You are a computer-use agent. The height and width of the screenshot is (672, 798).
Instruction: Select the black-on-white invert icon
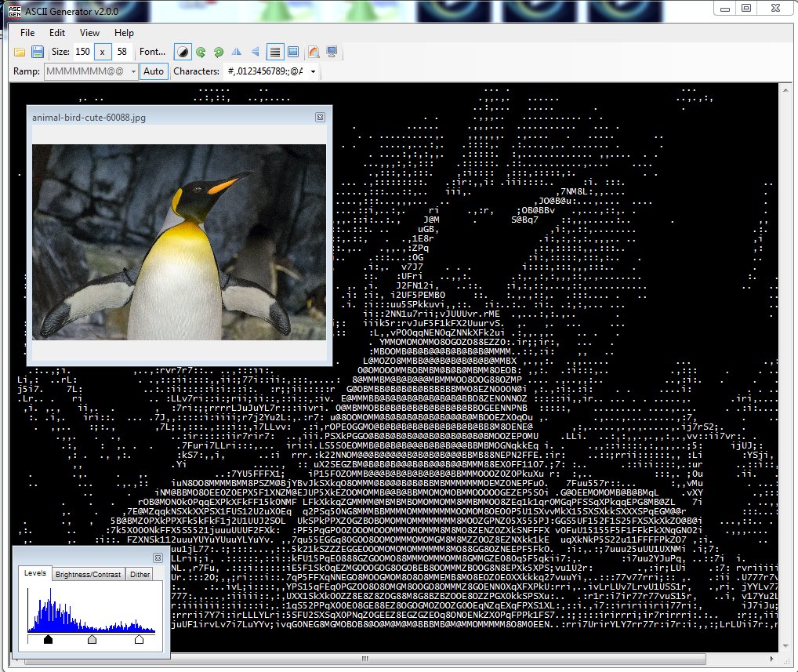point(183,52)
